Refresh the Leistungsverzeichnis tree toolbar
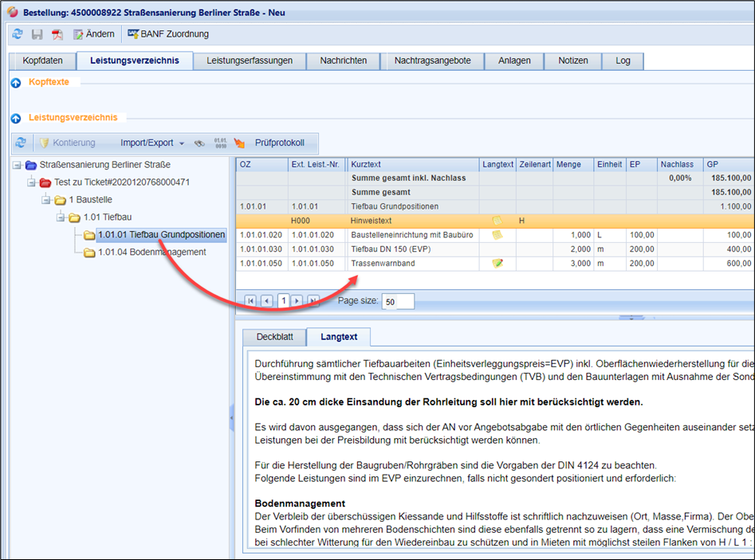 tap(22, 143)
